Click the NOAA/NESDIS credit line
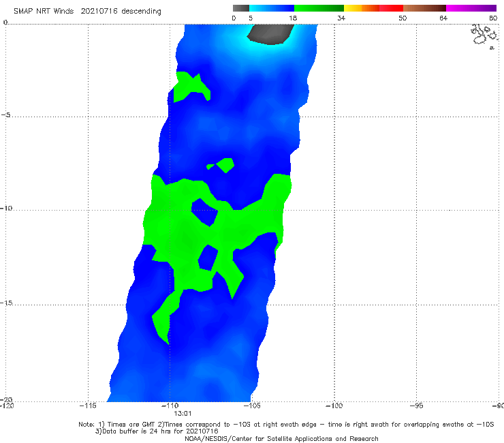504x443 pixels. click(x=281, y=438)
